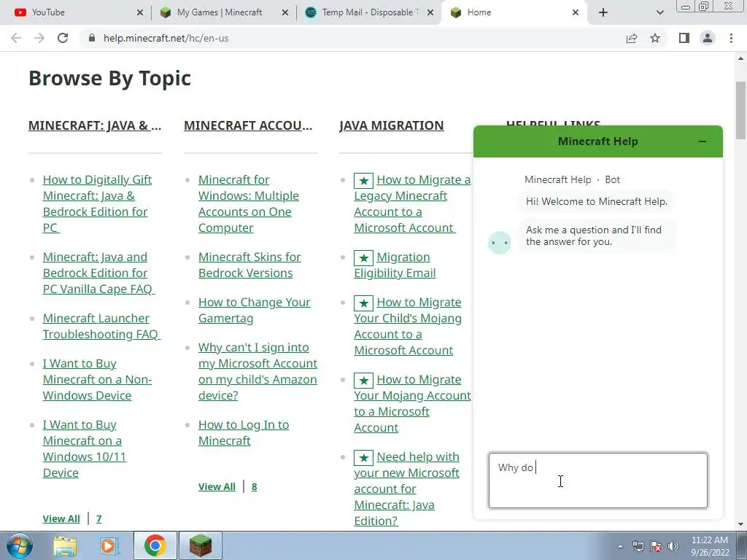The height and width of the screenshot is (560, 747).
Task: Open Windows Media Player taskbar icon
Action: click(109, 545)
